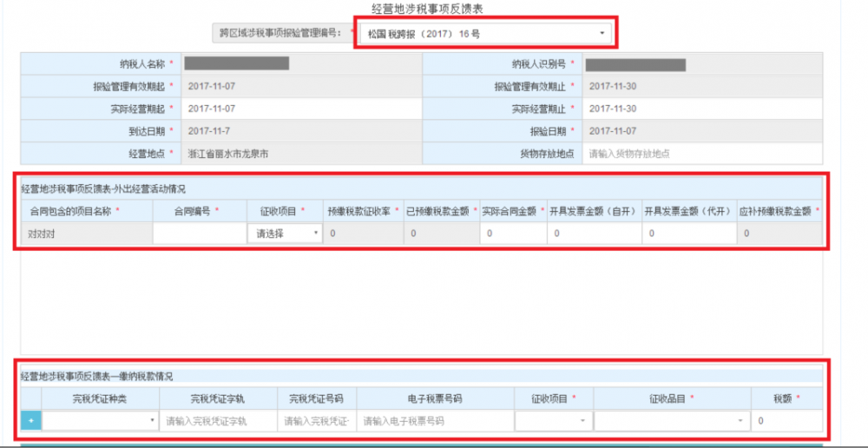
Task: Click the blue plus add-row icon
Action: click(30, 421)
